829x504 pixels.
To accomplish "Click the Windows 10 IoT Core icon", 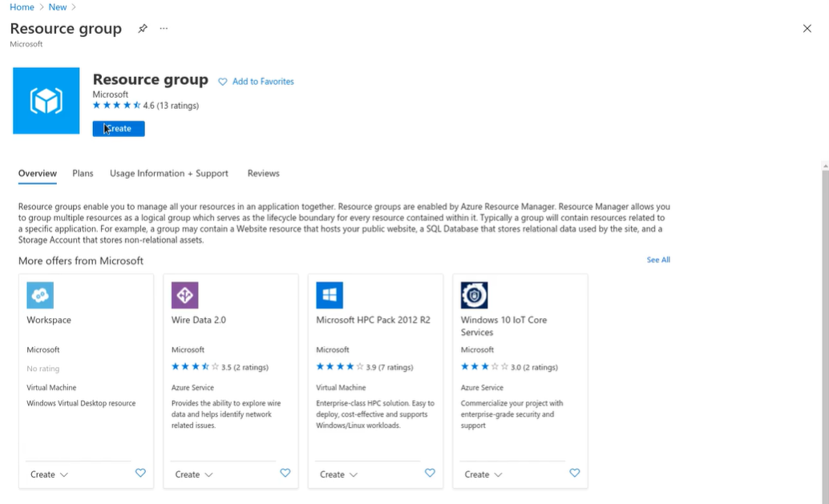I will tap(475, 295).
